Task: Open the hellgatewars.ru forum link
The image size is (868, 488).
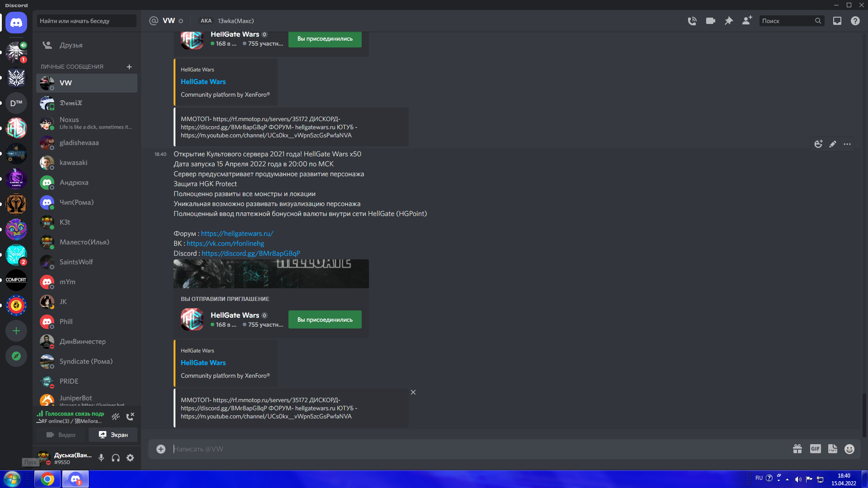Action: coord(237,234)
